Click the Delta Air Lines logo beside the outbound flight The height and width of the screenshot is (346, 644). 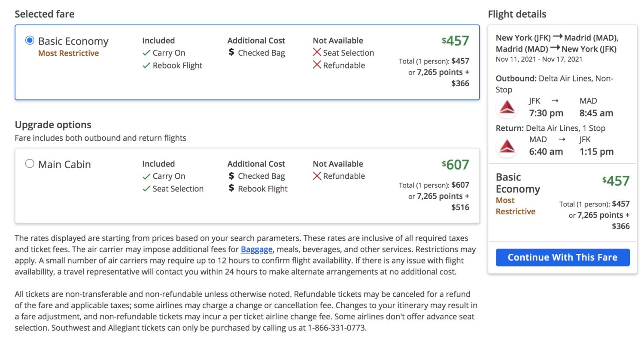click(507, 107)
